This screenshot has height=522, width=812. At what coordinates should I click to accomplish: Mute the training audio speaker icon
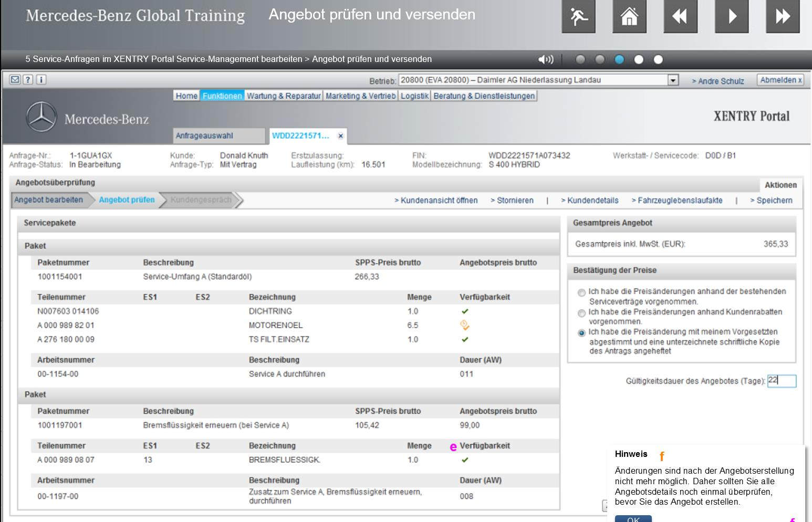[546, 59]
